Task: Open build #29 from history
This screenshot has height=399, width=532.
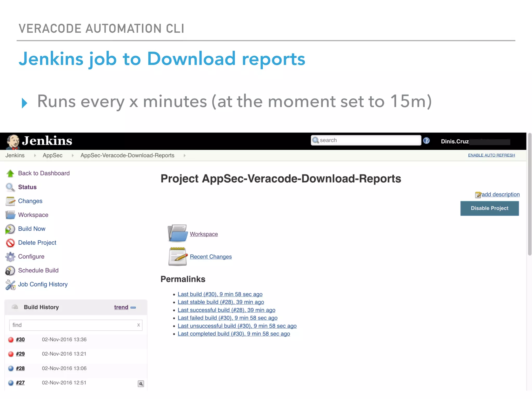Action: 20,354
